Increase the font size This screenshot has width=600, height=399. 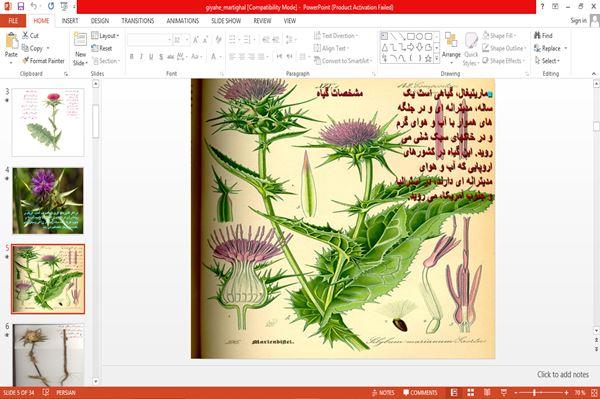point(196,40)
